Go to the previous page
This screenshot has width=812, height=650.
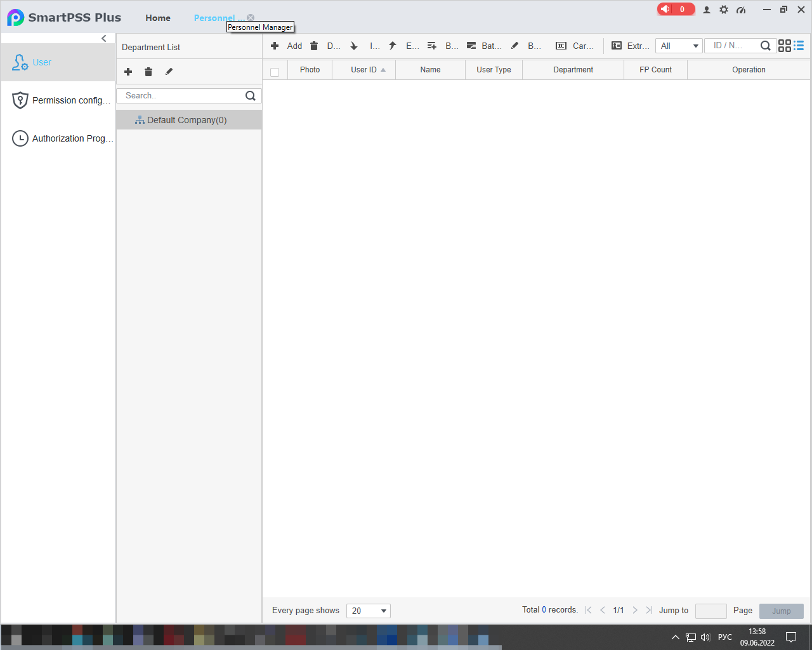pos(603,610)
